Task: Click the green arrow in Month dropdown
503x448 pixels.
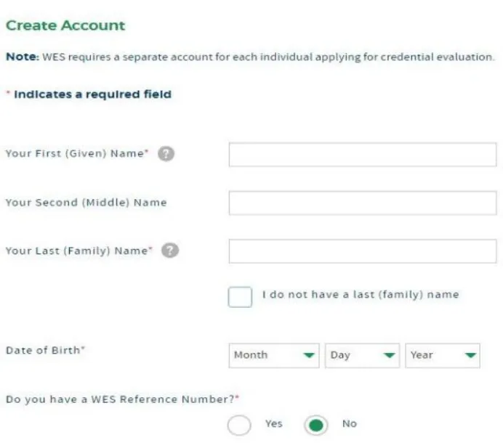Action: point(309,355)
